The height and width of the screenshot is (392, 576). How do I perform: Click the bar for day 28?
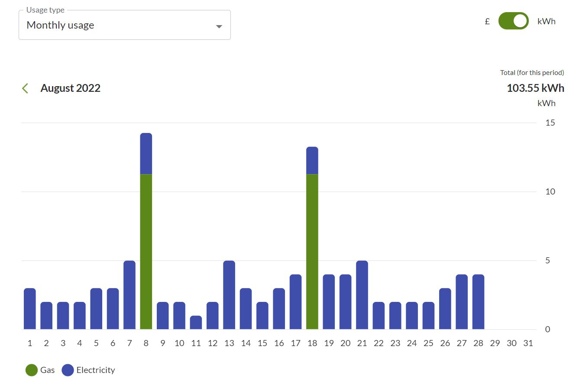[478, 302]
